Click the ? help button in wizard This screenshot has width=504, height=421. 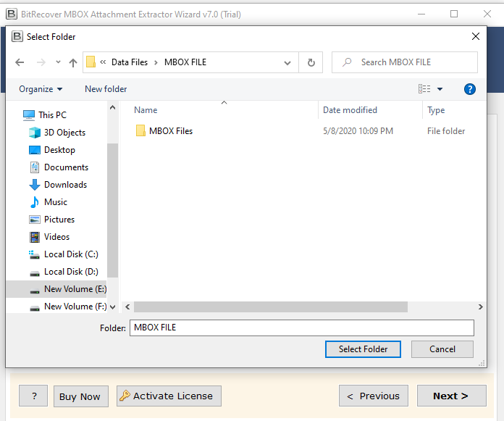(x=33, y=396)
